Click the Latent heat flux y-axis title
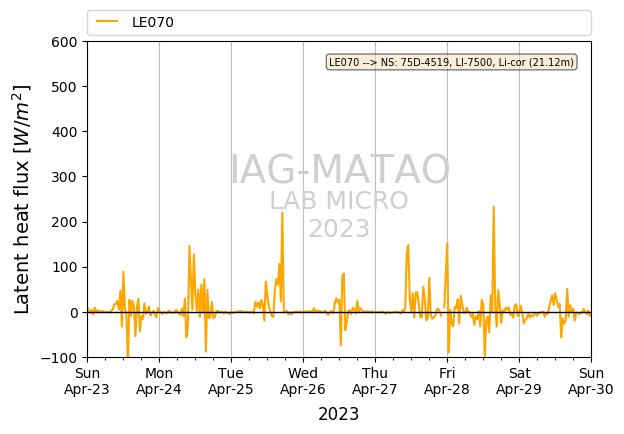This screenshot has width=624, height=434. (x=22, y=199)
